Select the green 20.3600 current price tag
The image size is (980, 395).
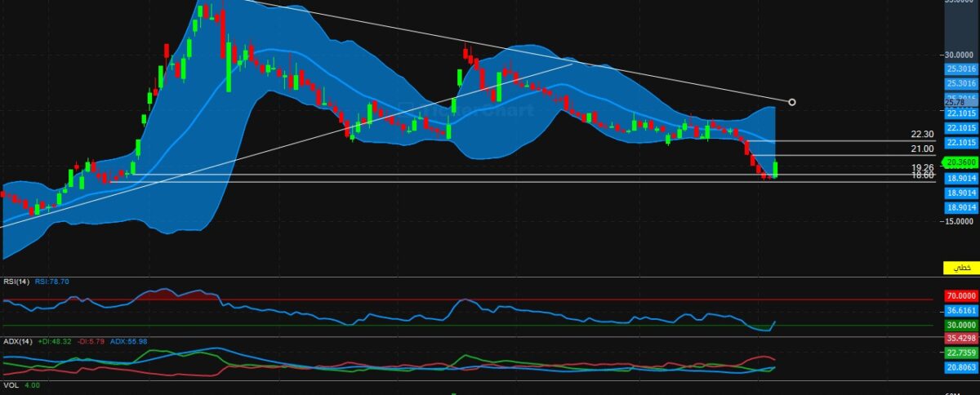[960, 162]
